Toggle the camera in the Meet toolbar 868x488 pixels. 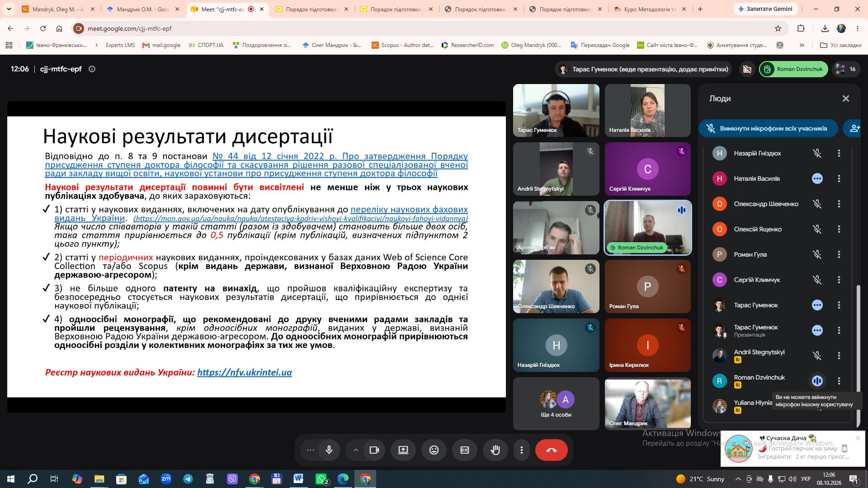tap(374, 450)
